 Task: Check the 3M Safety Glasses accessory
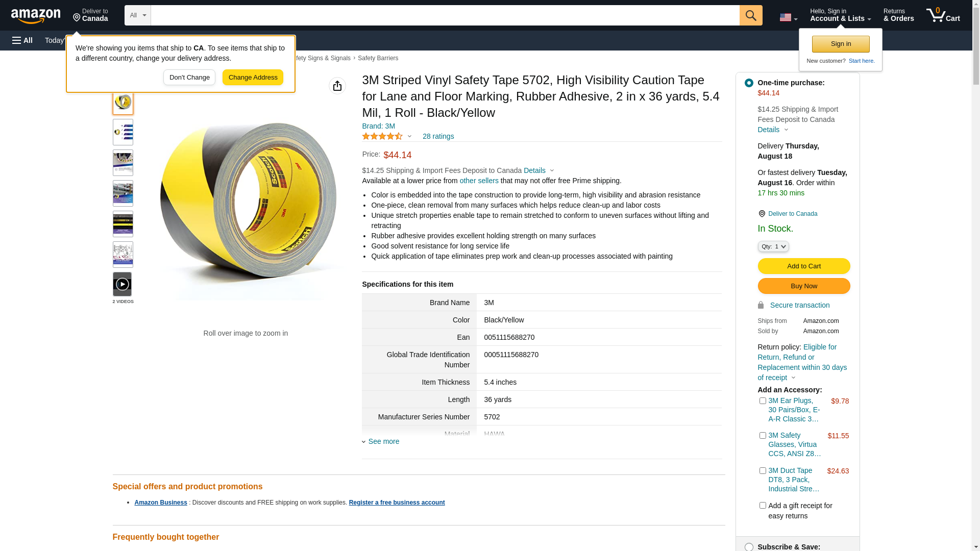763,436
